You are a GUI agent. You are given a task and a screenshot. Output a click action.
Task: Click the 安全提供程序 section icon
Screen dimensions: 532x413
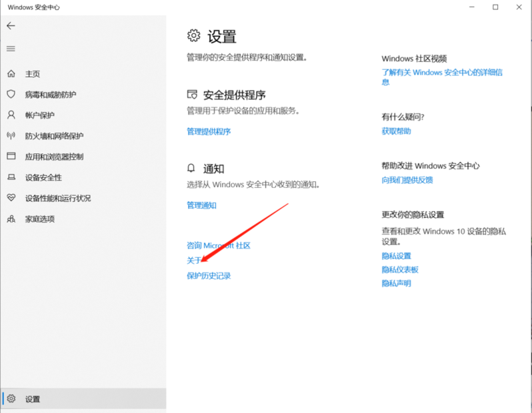pyautogui.click(x=192, y=95)
